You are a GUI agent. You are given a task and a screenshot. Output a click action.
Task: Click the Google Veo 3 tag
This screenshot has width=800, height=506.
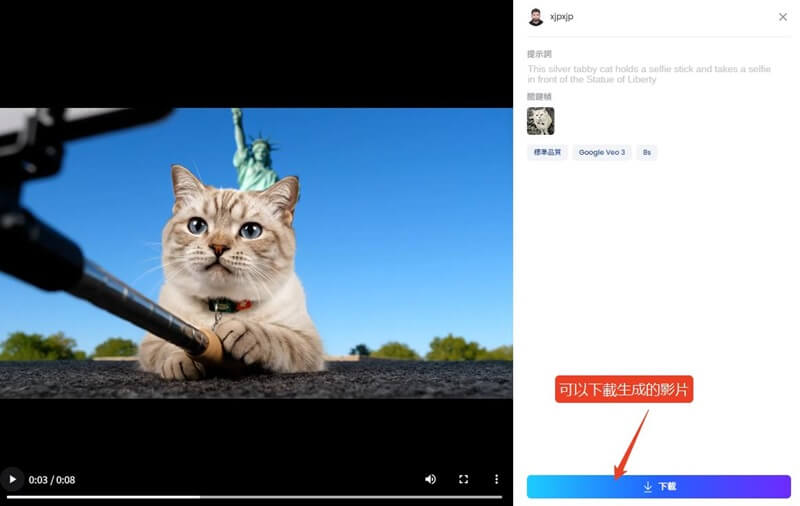tap(602, 152)
